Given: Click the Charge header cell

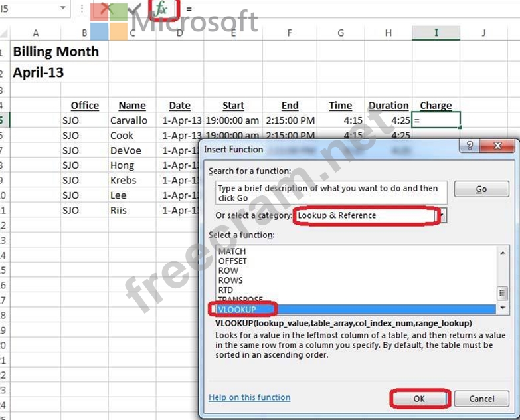Looking at the screenshot, I should coord(436,106).
